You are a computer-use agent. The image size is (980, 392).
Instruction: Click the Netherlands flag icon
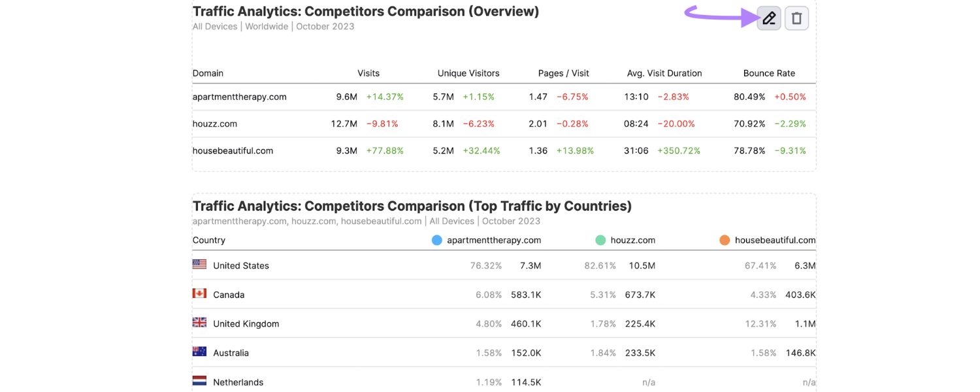point(199,380)
